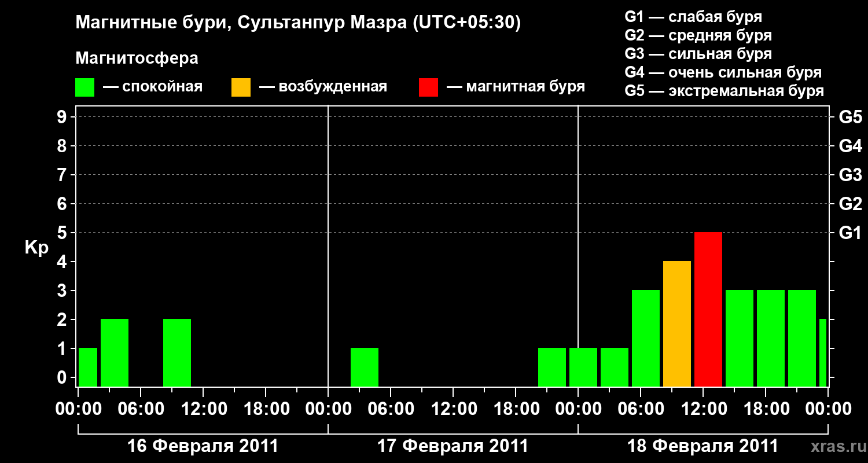
Task: Click the "16 Февраля 2011" date label
Action: point(203,446)
